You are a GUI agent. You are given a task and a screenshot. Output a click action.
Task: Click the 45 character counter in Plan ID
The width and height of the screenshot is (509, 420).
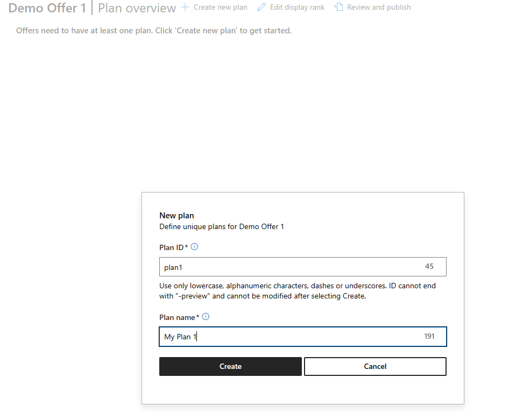429,267
